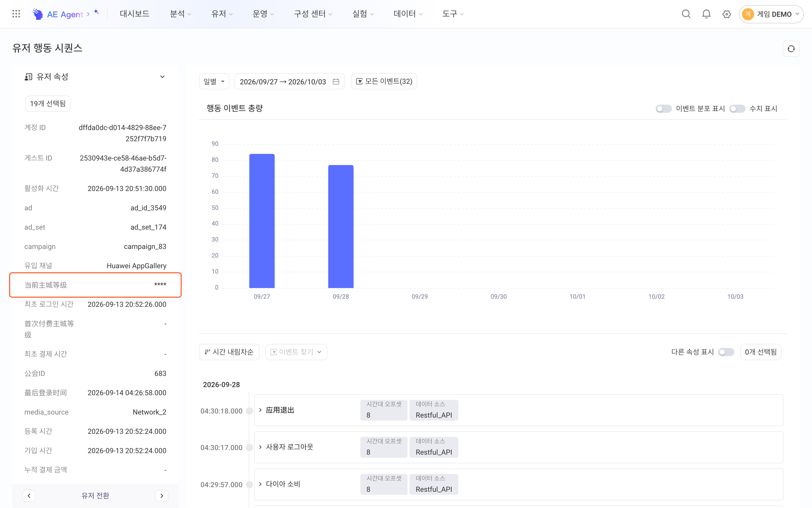Open the apps grid launcher icon
Viewport: 812px width, 508px height.
16,14
